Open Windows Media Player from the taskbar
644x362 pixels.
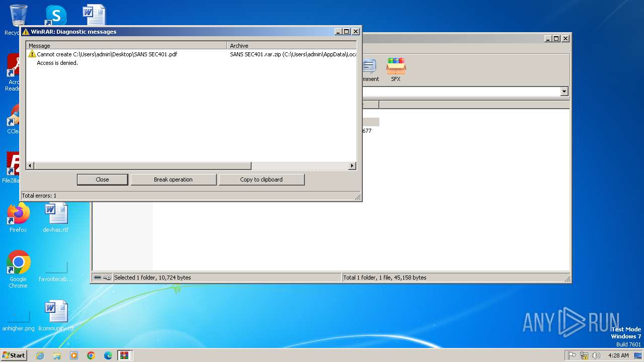tap(74, 355)
